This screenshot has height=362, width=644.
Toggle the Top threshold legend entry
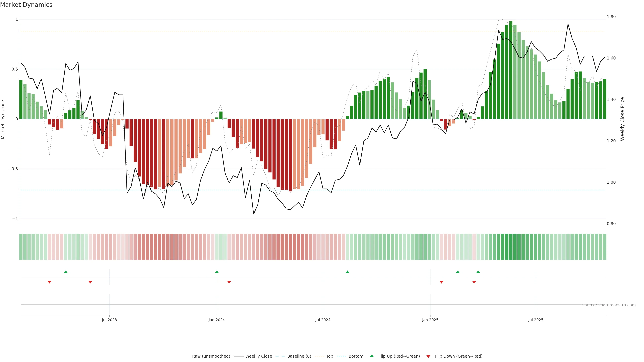coord(330,356)
